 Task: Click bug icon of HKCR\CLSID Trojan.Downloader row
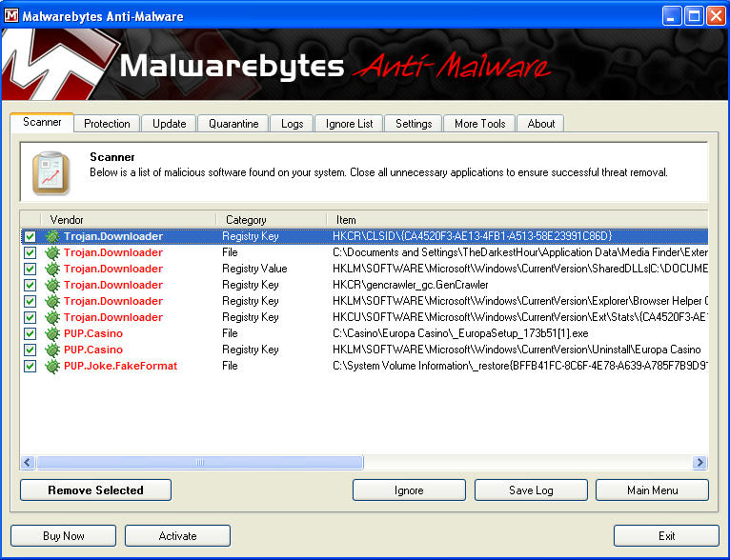52,236
